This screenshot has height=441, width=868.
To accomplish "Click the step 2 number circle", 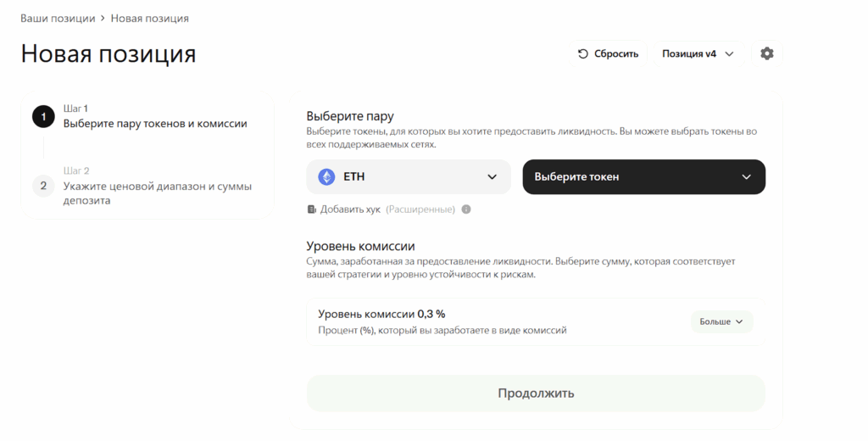I will click(43, 186).
